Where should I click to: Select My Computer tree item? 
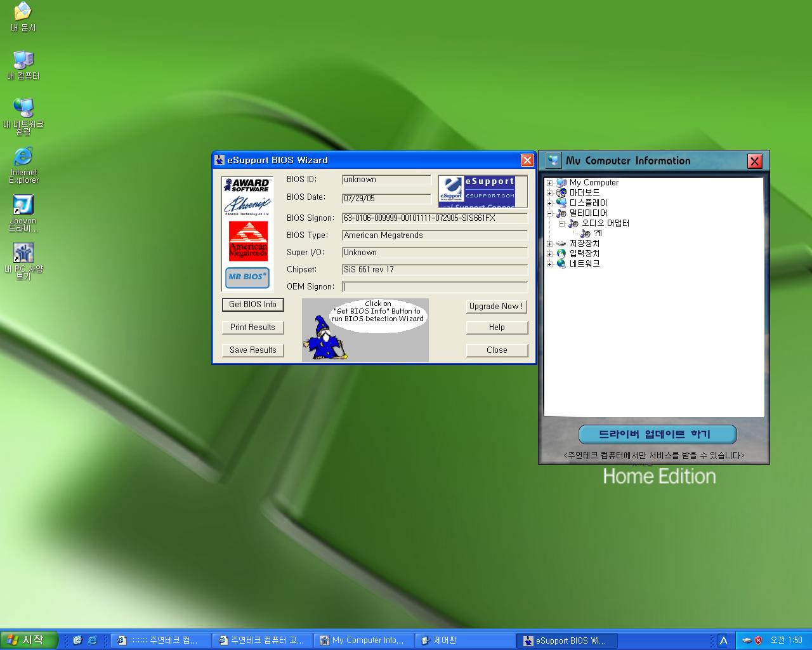coord(594,183)
